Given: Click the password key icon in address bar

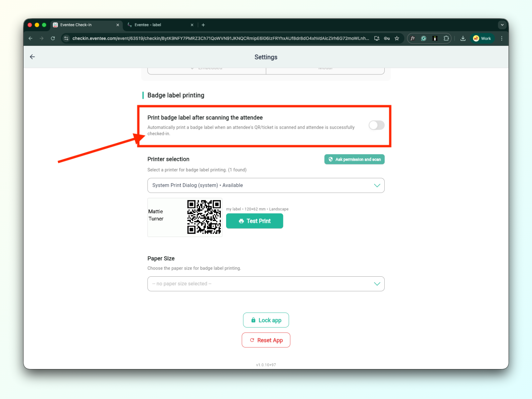Looking at the screenshot, I should [387, 38].
